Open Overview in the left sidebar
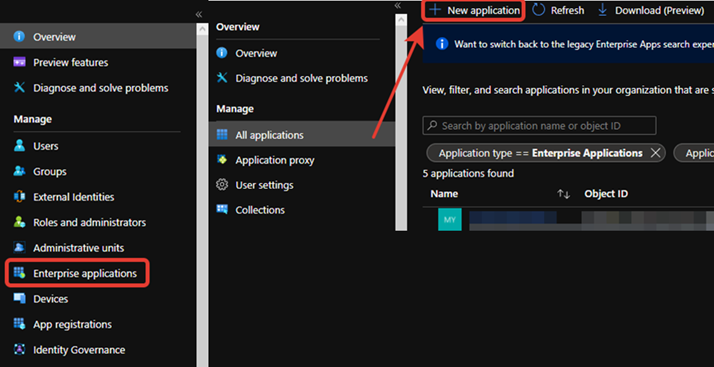This screenshot has width=714, height=367. tap(98, 36)
